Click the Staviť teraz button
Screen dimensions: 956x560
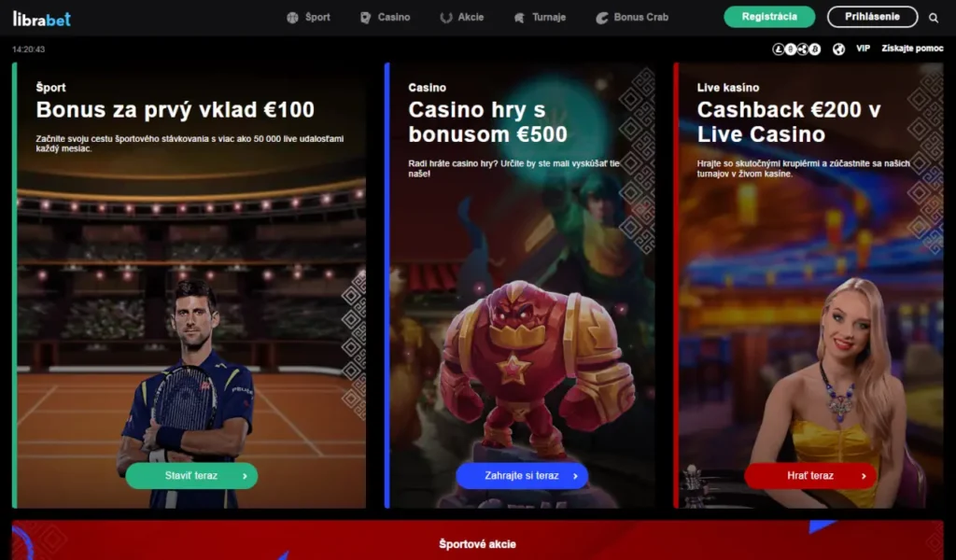click(x=191, y=475)
